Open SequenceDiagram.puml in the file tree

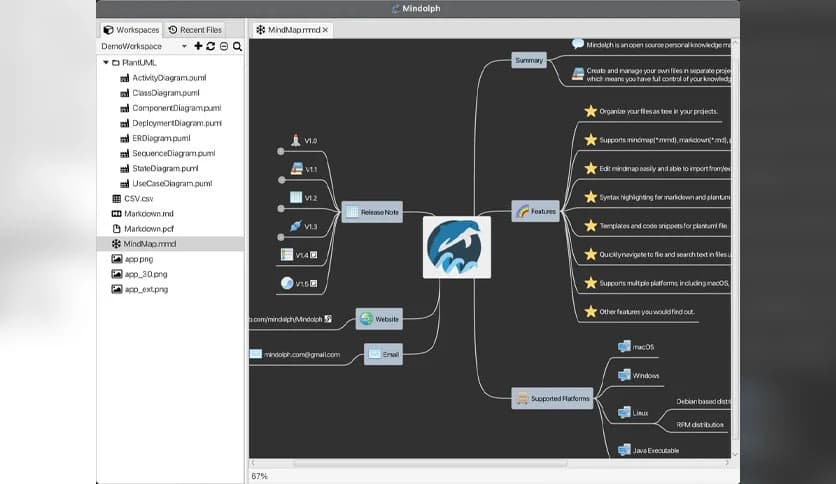[173, 153]
